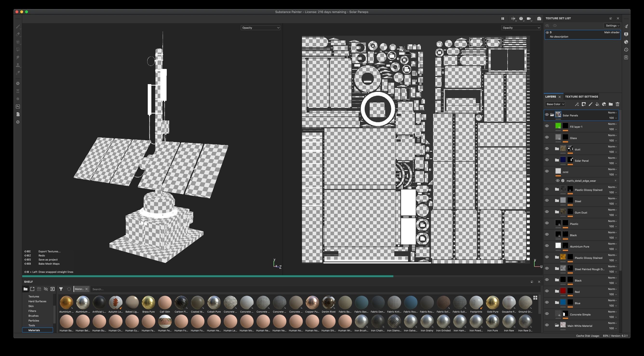Add a paint layer with brush icon
Screen dimensions: 644x356
click(590, 104)
